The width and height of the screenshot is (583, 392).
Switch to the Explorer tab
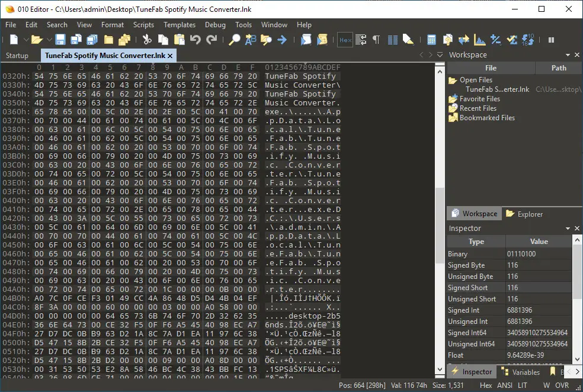524,214
